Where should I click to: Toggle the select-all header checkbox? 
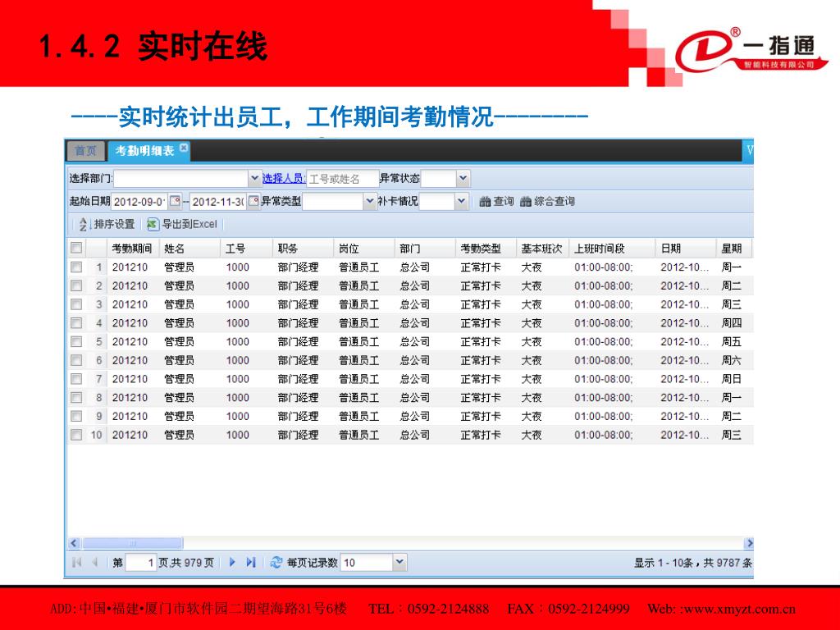pyautogui.click(x=76, y=248)
